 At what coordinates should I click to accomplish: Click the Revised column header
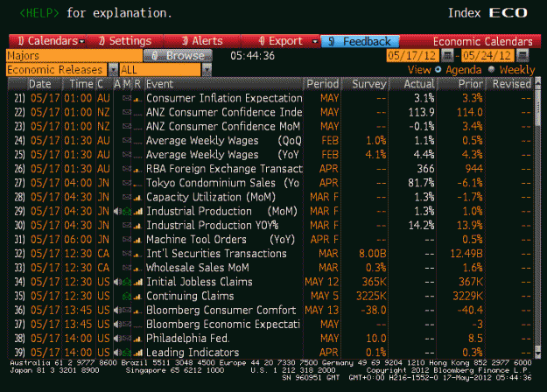click(509, 84)
